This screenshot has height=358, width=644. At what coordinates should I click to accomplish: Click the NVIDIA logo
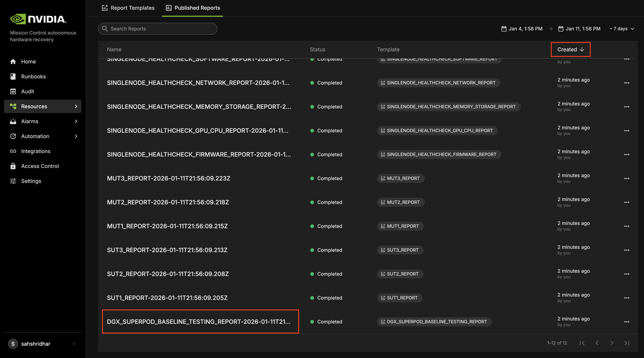38,19
